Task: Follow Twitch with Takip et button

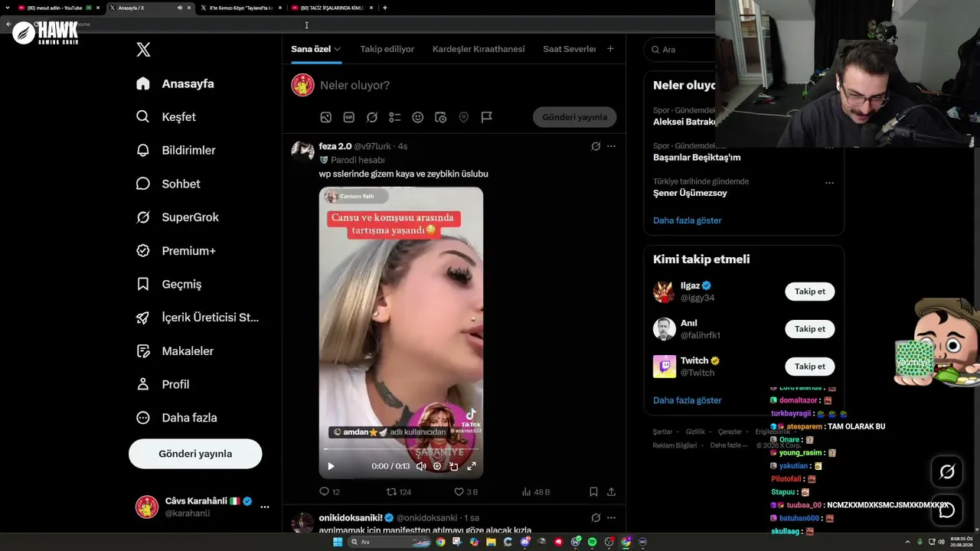Action: (x=809, y=367)
